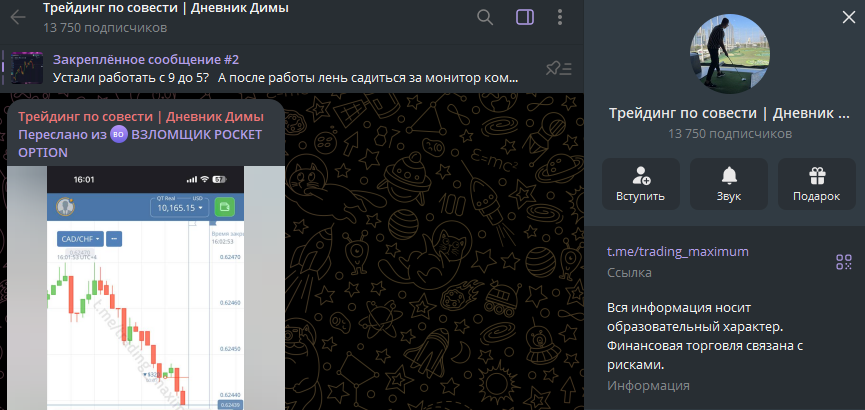Click subscriber count in info panel
This screenshot has height=410, width=865.
[x=729, y=134]
